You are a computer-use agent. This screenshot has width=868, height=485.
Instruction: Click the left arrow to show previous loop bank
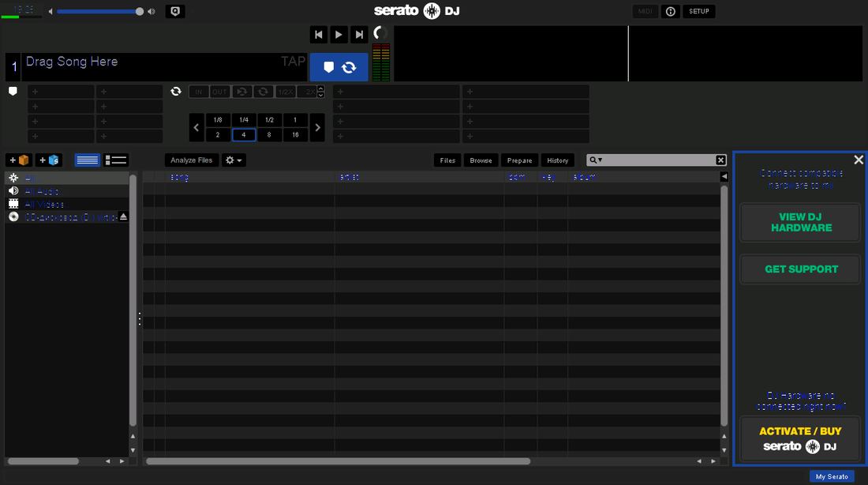tap(196, 126)
